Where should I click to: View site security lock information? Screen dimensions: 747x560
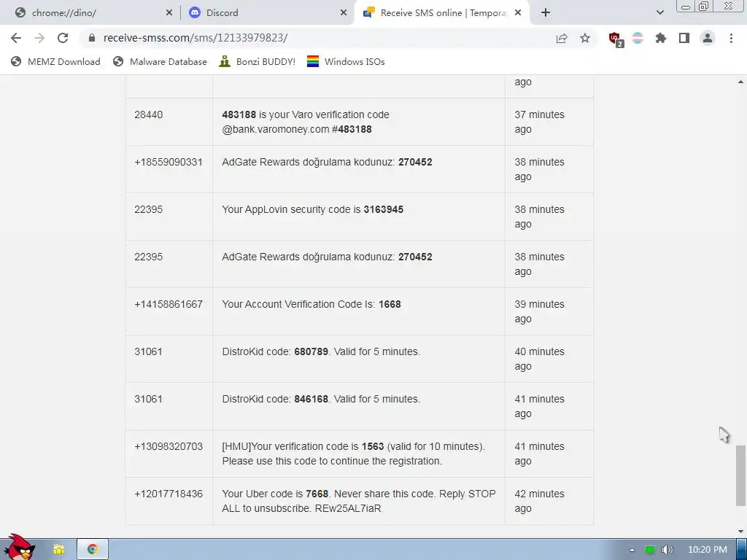[x=92, y=38]
